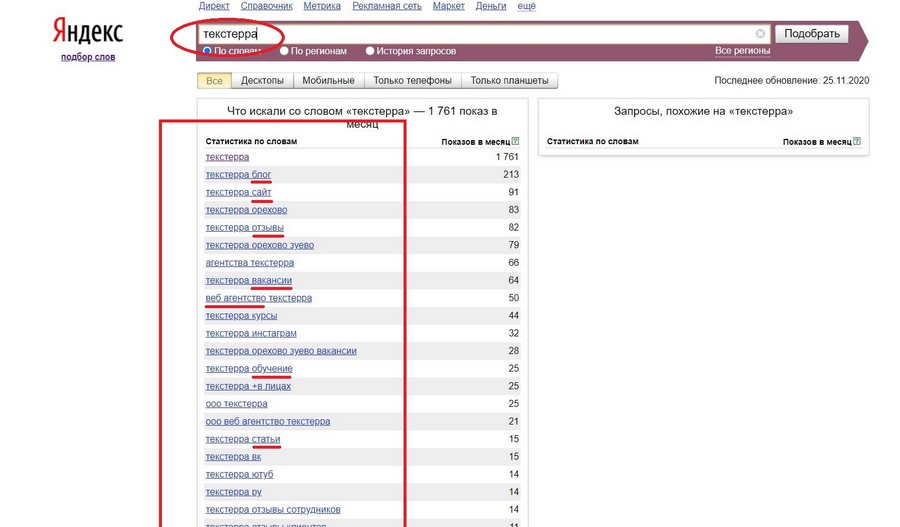Viewport: 900px width, 527px height.
Task: Expand the "ещё" services menu
Action: pos(528,6)
